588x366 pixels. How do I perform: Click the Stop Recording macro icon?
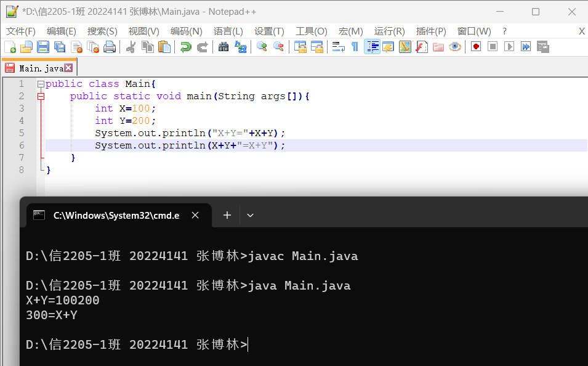point(493,47)
